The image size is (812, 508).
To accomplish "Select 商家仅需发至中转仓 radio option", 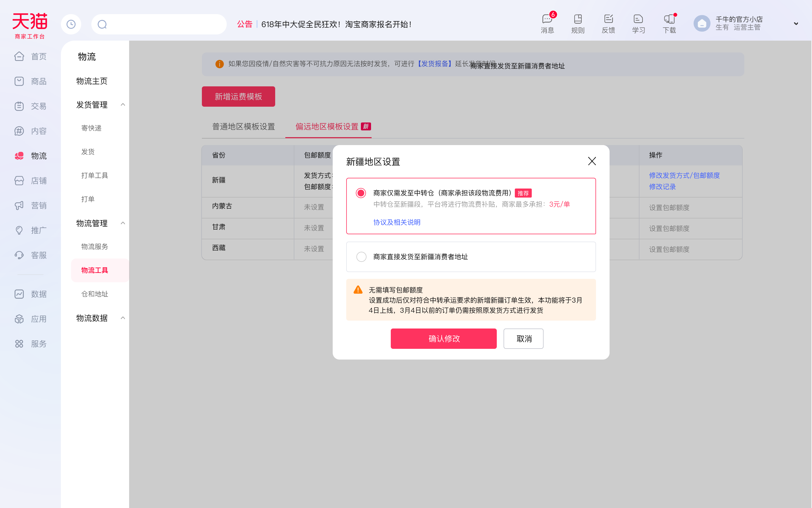I will (361, 193).
